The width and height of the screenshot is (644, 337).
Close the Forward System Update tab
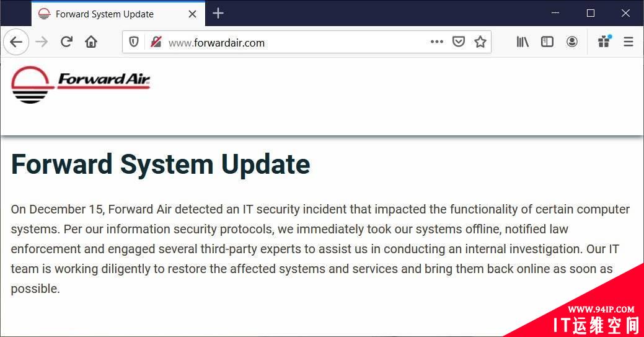point(192,14)
